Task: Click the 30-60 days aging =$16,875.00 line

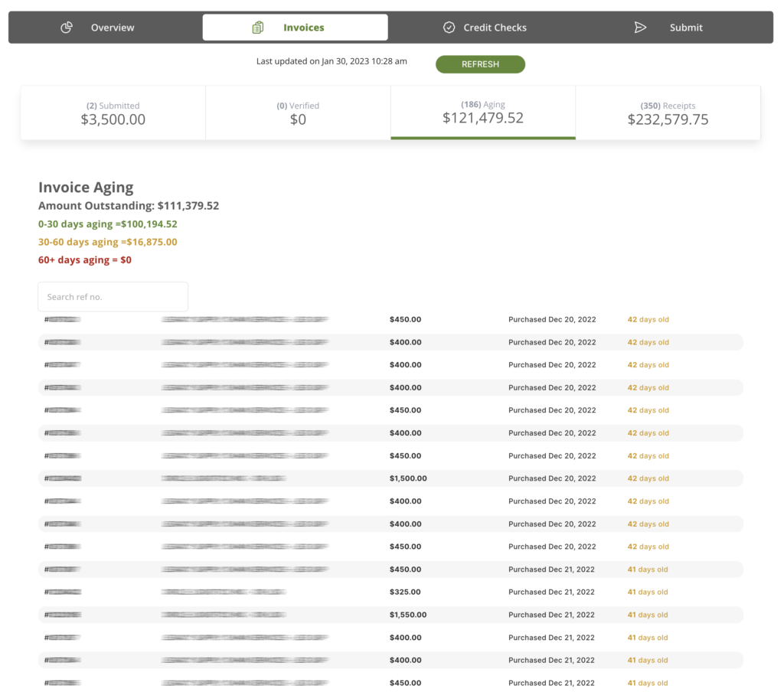Action: tap(107, 242)
